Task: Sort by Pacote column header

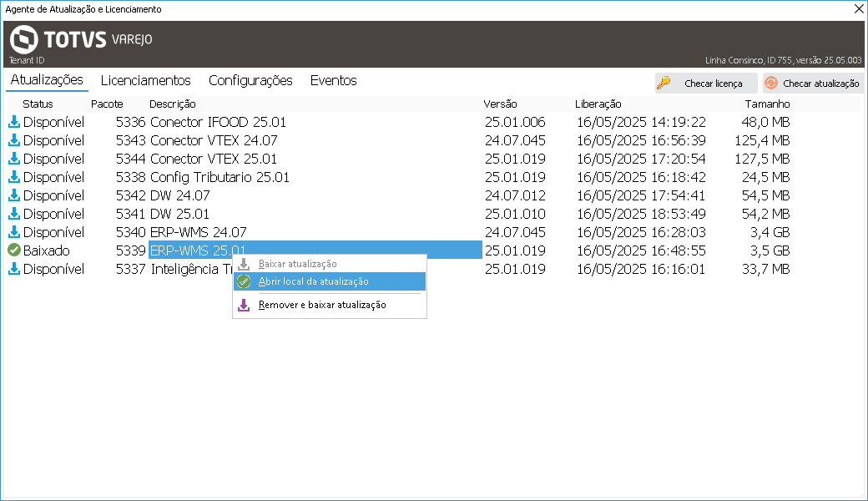Action: (x=107, y=104)
